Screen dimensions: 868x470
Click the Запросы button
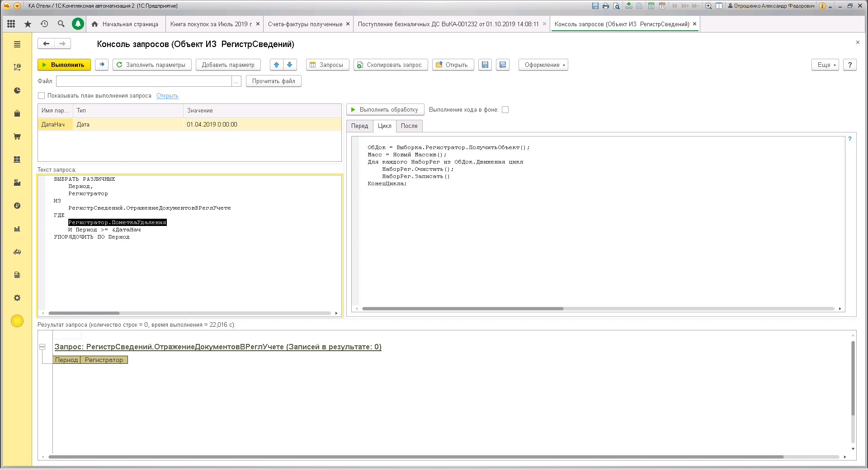[x=327, y=65]
